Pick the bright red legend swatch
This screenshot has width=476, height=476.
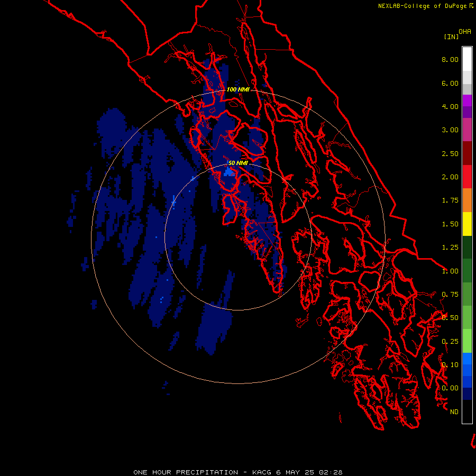[467, 177]
